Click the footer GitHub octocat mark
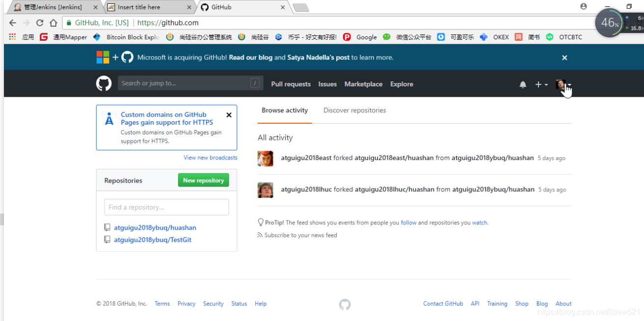This screenshot has height=321, width=644. pos(345,305)
